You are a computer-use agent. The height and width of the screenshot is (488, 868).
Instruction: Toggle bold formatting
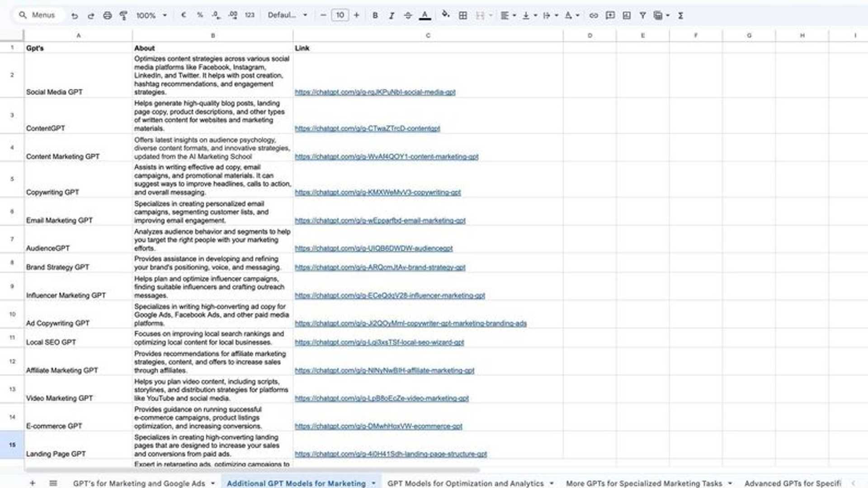[x=375, y=15]
